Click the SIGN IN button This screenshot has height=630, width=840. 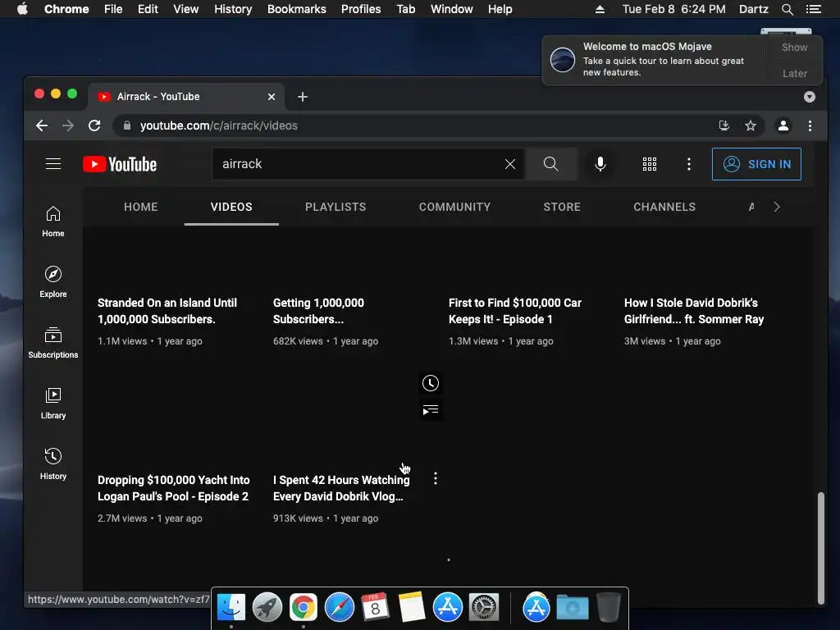pyautogui.click(x=756, y=164)
